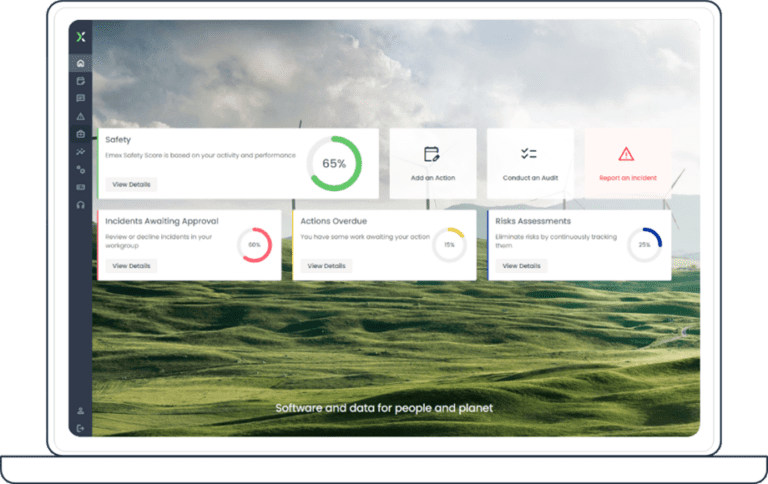Screen dimensions: 768x484
Task: Click the Add an Action tile
Action: tap(432, 163)
